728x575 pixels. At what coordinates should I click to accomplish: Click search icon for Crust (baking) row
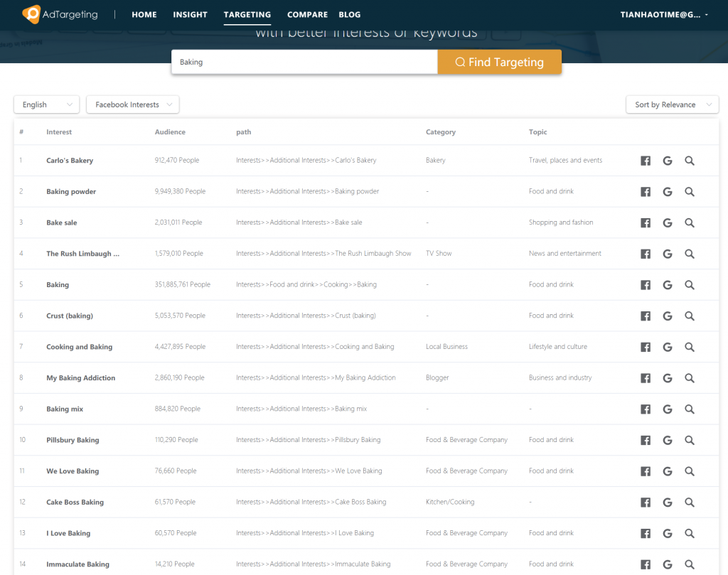690,316
